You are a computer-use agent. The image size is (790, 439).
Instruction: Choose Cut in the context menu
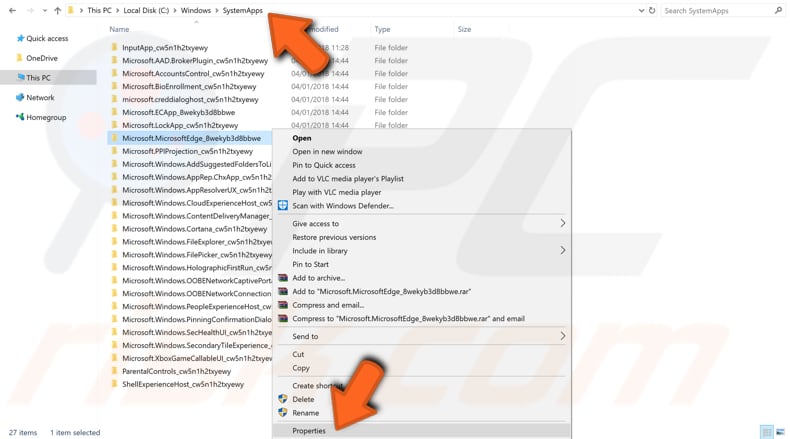tap(298, 355)
